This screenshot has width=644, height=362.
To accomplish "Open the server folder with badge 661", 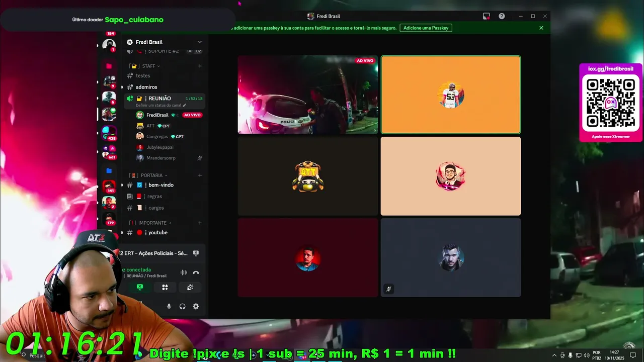I will [109, 152].
